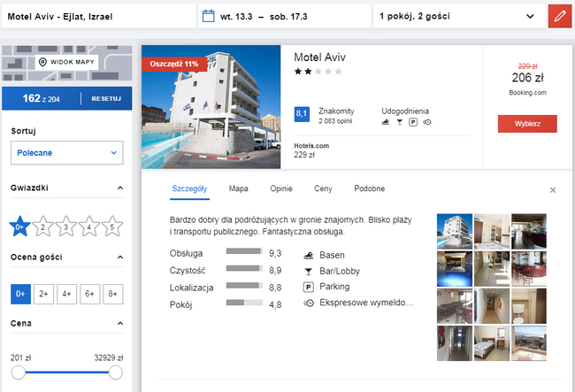Close the hotel details panel with X
This screenshot has width=575, height=392.
(x=553, y=190)
